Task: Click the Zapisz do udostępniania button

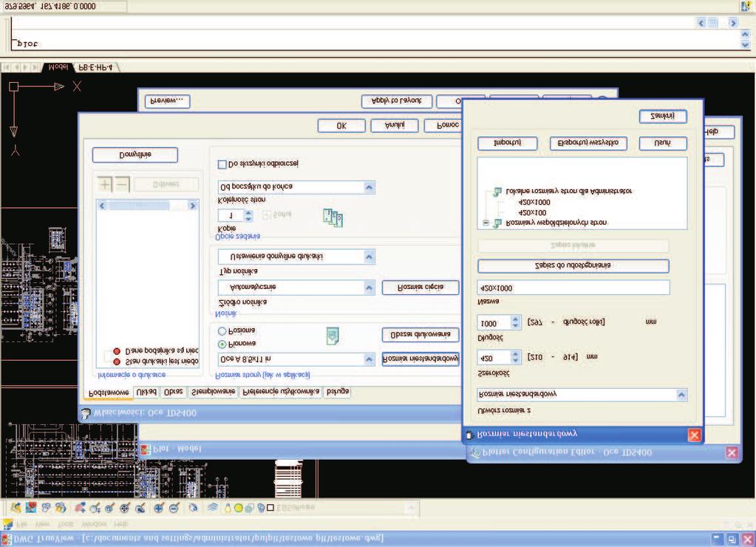Action: tap(573, 266)
